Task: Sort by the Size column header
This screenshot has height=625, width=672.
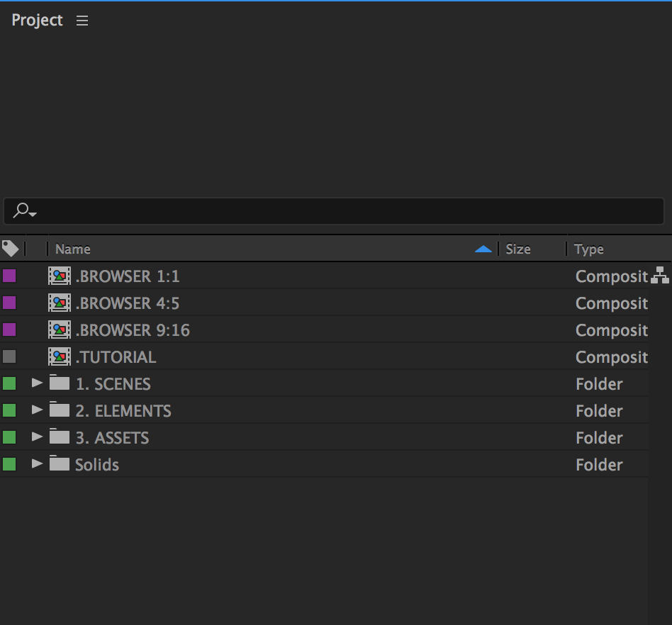Action: [x=518, y=249]
